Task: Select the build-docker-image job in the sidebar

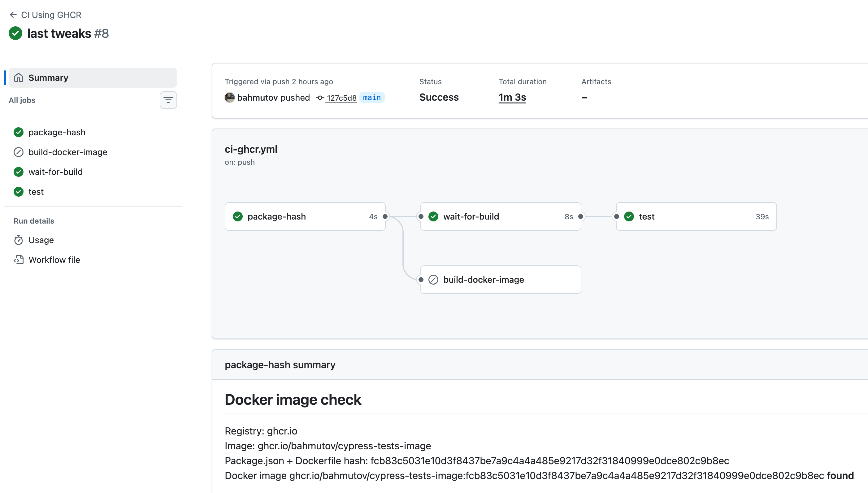Action: (68, 152)
